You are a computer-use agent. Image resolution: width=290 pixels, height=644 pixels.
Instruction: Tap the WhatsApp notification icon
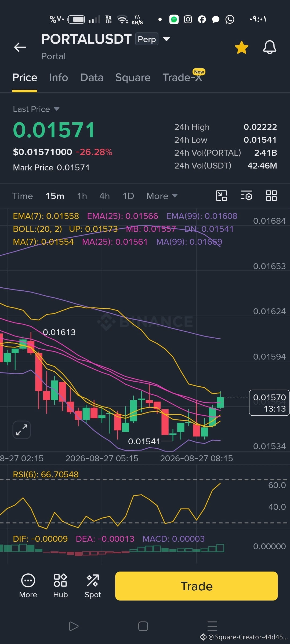230,19
